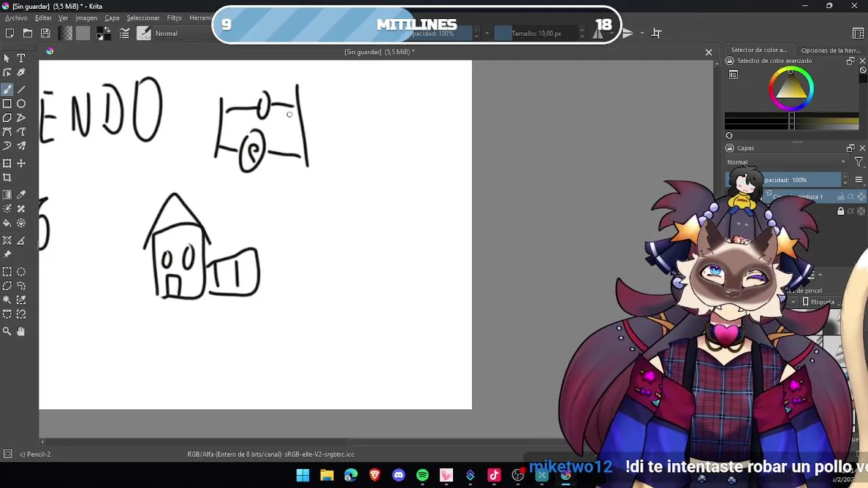Select the Calligraphy tool

coord(21,73)
